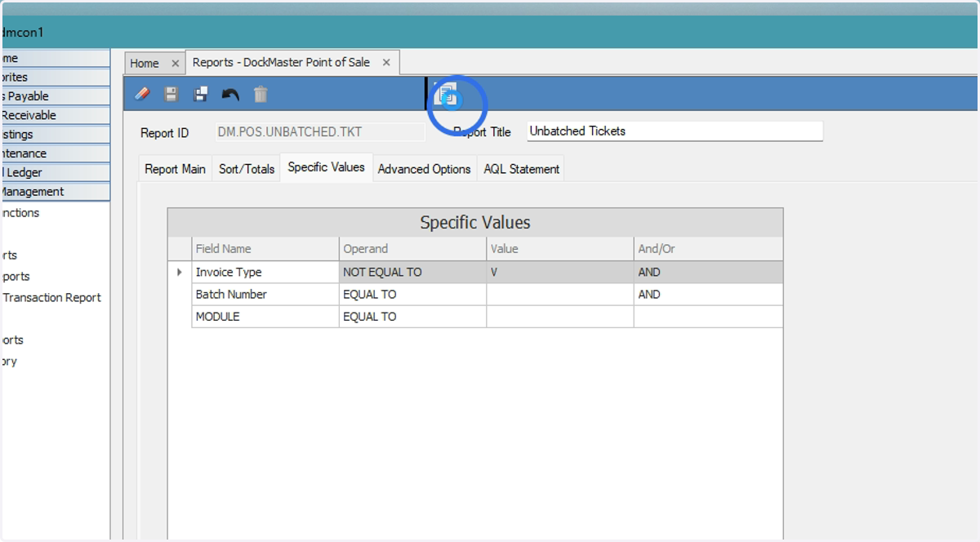This screenshot has height=542, width=980.
Task: Click the run report document icon
Action: pyautogui.click(x=446, y=94)
